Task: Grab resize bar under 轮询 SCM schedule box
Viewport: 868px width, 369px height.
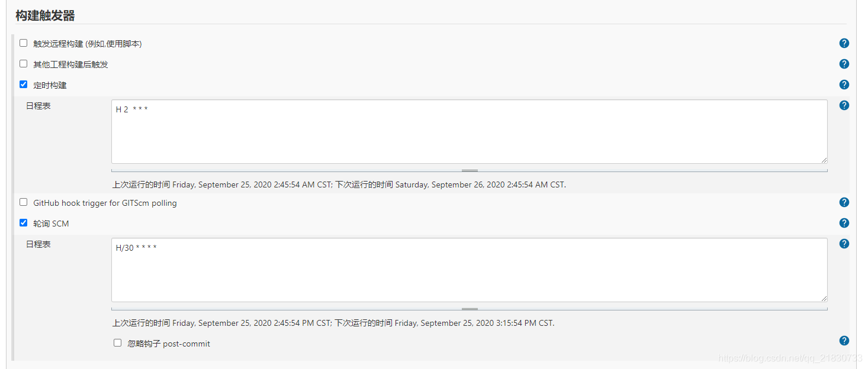Action: (470, 309)
